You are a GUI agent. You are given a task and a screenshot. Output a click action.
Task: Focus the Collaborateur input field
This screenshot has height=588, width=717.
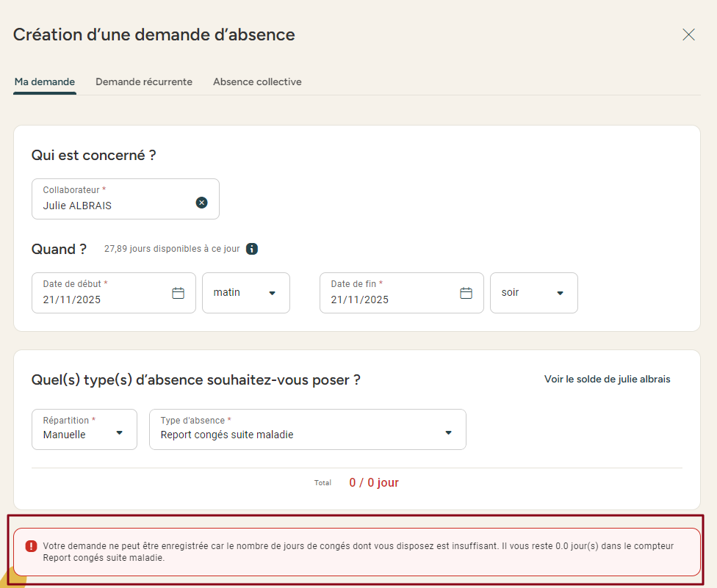tap(114, 205)
